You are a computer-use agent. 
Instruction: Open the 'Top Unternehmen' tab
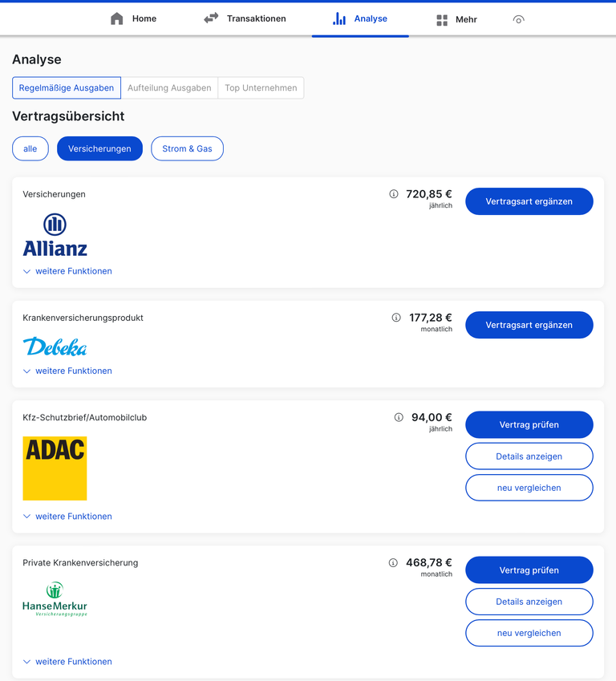(x=261, y=87)
